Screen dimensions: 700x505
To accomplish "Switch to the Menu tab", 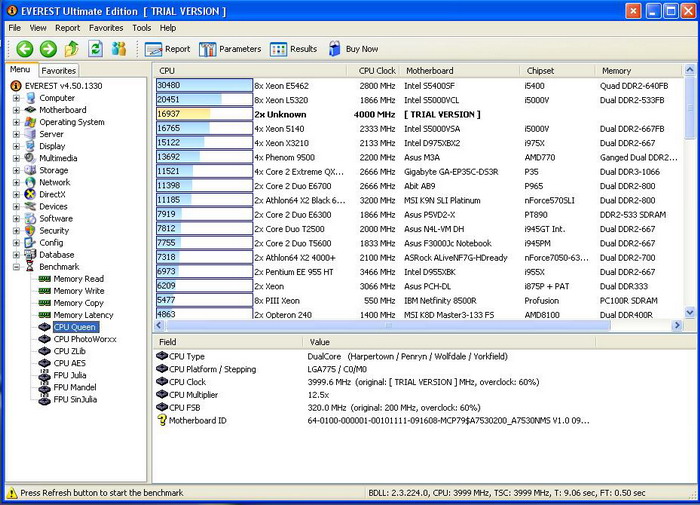I will tap(20, 70).
